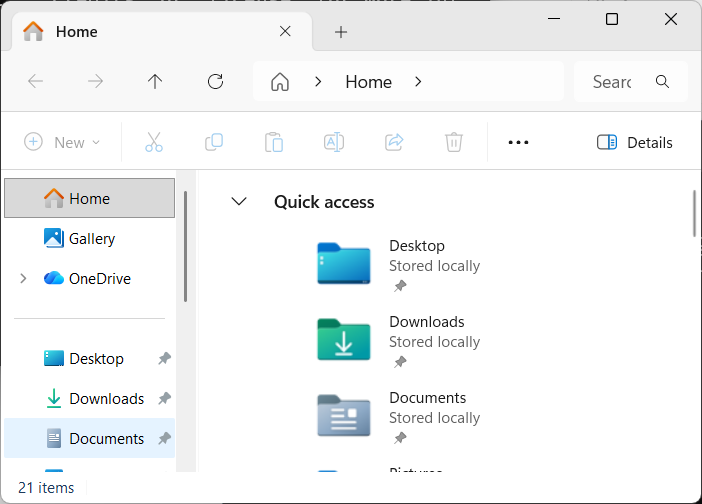
Task: Refresh the current folder view
Action: tap(215, 81)
